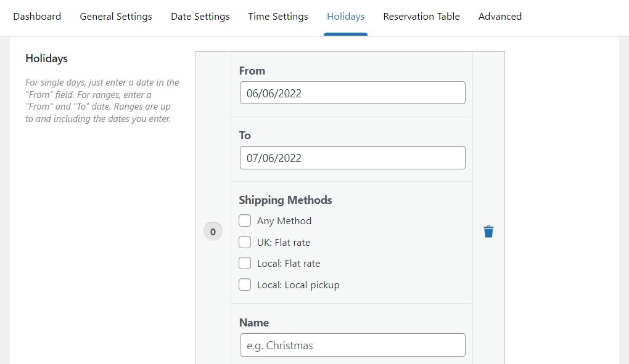The height and width of the screenshot is (364, 629).
Task: Open the Time Settings tab
Action: 277,17
